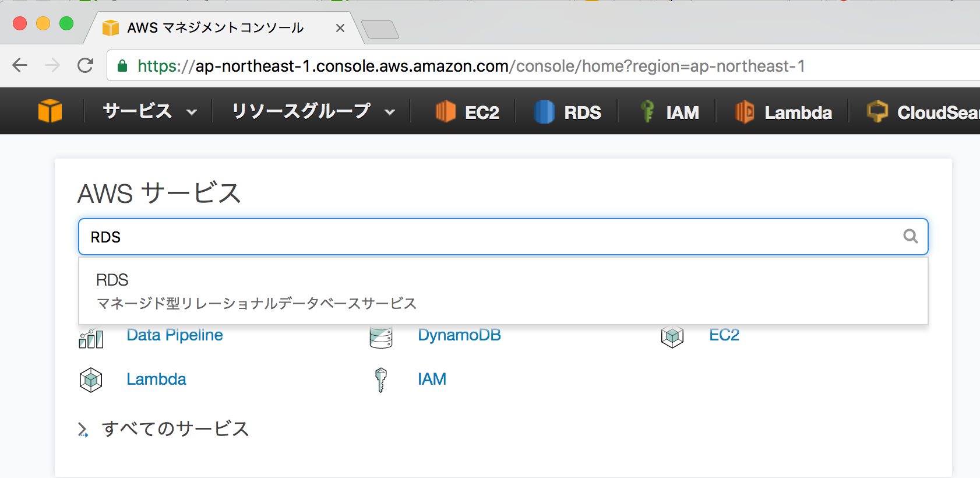The width and height of the screenshot is (980, 478).
Task: Open the Lambda link in services list
Action: [156, 379]
